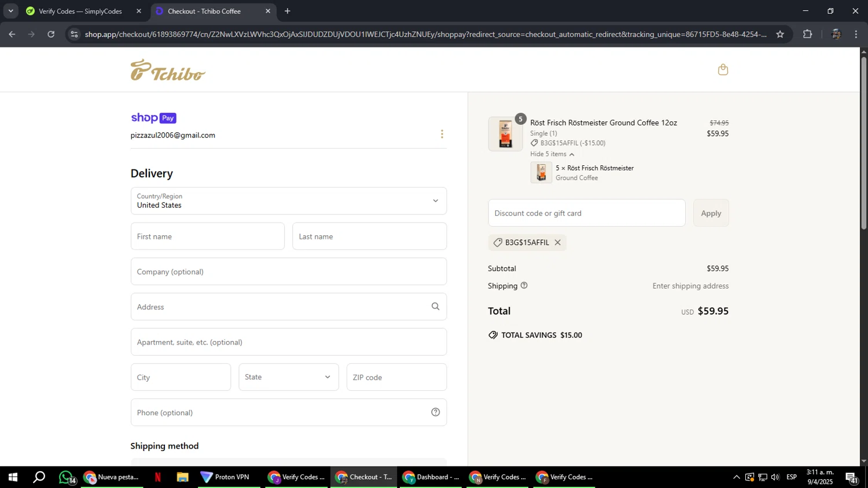Click the Tchibo logo
This screenshot has width=868, height=488.
(x=168, y=70)
